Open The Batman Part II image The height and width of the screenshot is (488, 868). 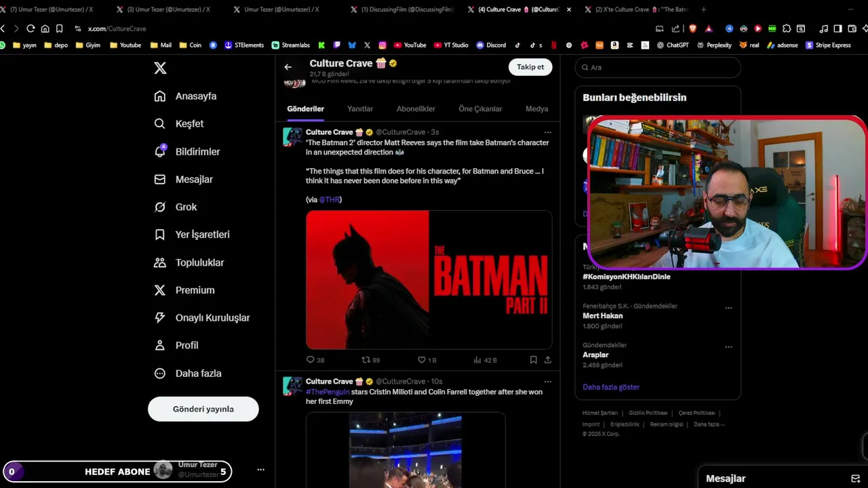429,280
